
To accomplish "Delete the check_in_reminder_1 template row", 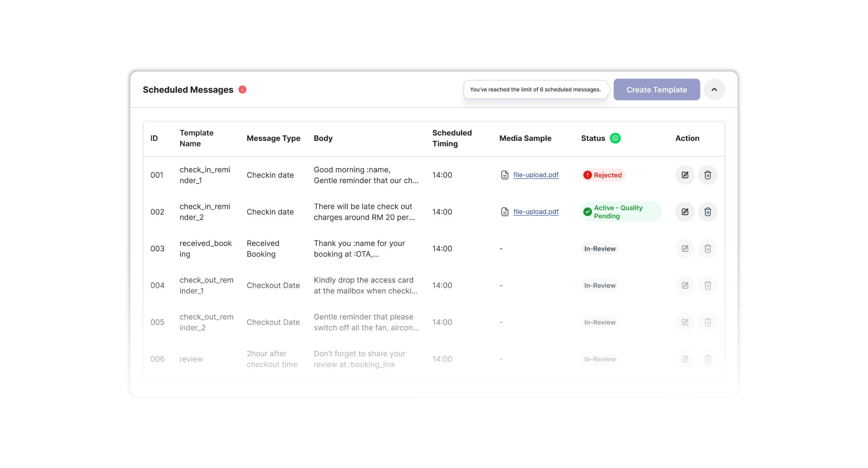I will pyautogui.click(x=708, y=175).
